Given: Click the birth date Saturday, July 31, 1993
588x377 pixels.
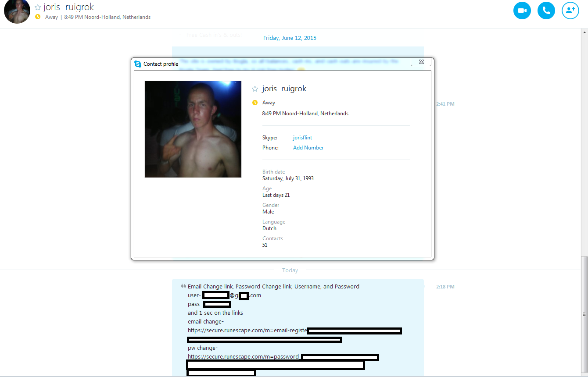Looking at the screenshot, I should point(288,178).
